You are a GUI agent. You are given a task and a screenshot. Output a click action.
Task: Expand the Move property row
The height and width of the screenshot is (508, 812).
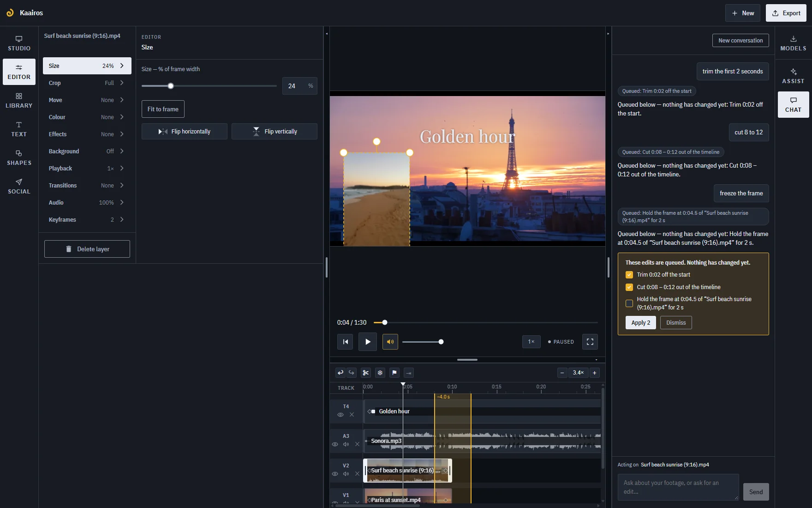click(x=87, y=100)
